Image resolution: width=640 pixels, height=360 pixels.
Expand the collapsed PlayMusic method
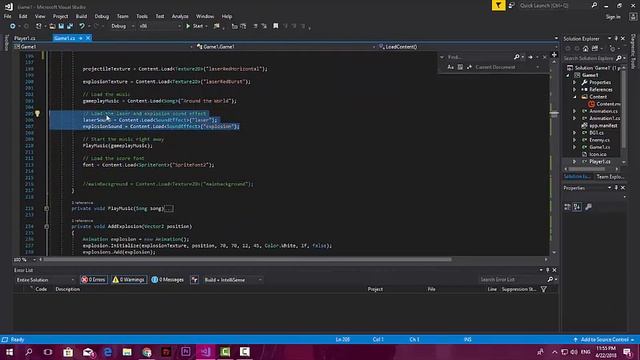(47, 209)
